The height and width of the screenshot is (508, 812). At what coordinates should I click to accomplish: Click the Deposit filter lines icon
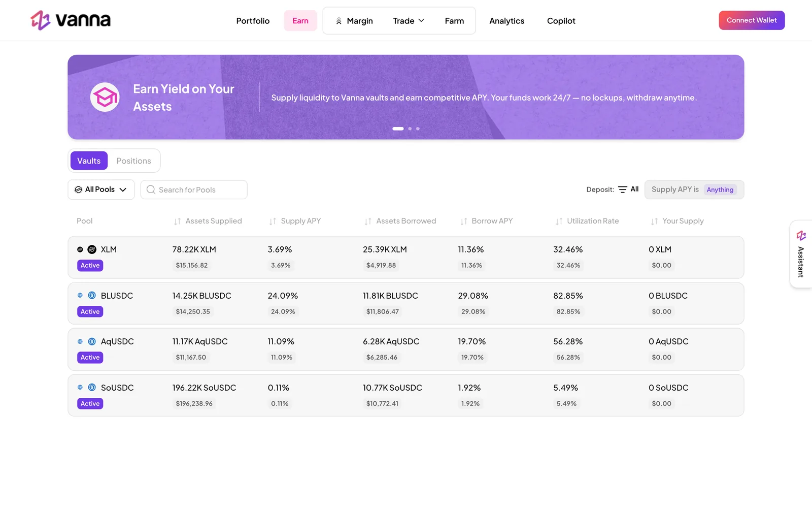coord(623,189)
